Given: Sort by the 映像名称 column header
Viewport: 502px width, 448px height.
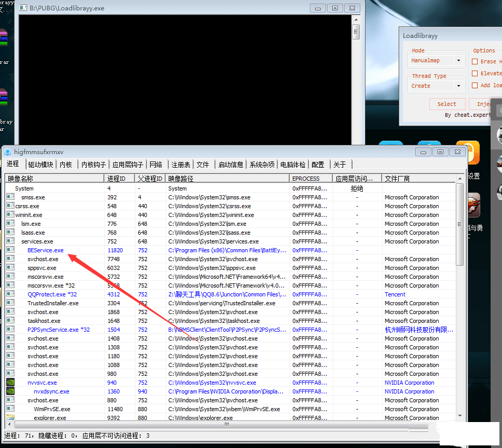Looking at the screenshot, I should [55, 179].
